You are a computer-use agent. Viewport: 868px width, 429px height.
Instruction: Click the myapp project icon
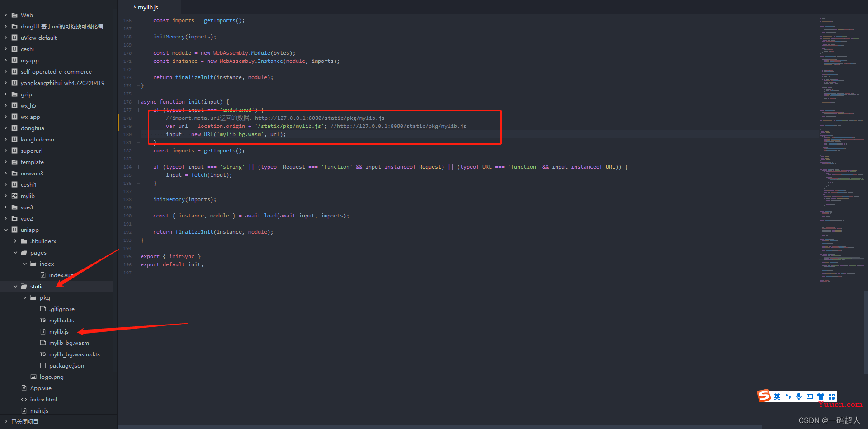(14, 60)
